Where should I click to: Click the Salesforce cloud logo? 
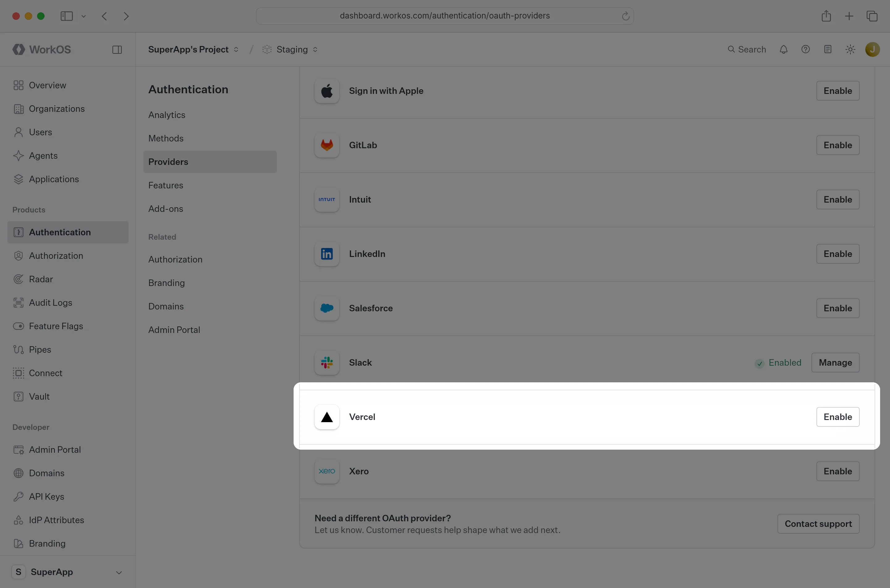click(327, 308)
